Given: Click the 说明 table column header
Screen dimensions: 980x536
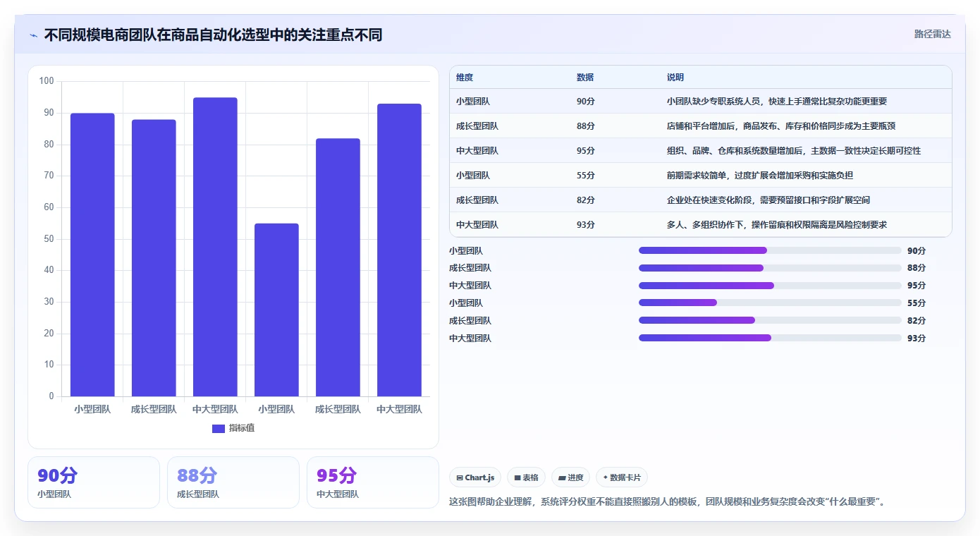Looking at the screenshot, I should 675,77.
